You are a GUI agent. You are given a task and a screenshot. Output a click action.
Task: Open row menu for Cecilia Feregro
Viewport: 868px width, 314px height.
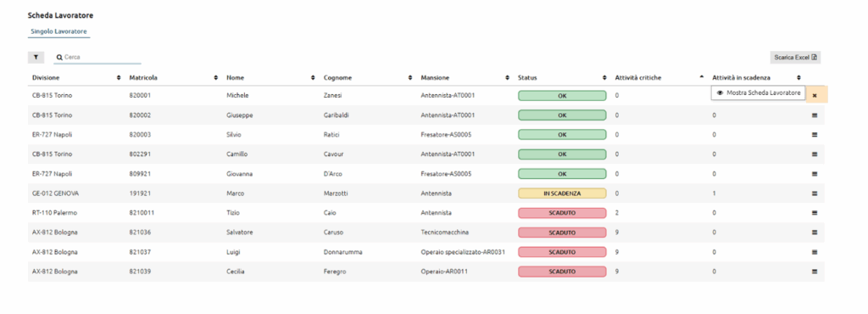pos(815,272)
